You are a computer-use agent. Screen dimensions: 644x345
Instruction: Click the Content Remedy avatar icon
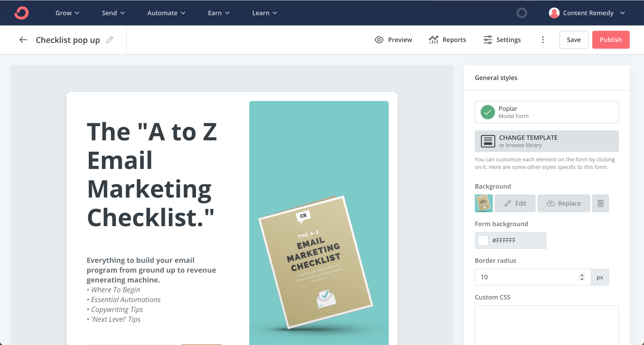click(554, 13)
